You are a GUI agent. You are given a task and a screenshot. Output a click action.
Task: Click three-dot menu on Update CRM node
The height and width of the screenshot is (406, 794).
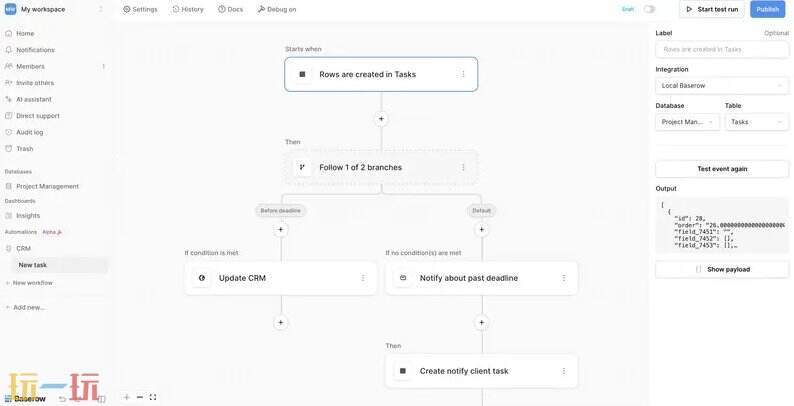(x=363, y=278)
